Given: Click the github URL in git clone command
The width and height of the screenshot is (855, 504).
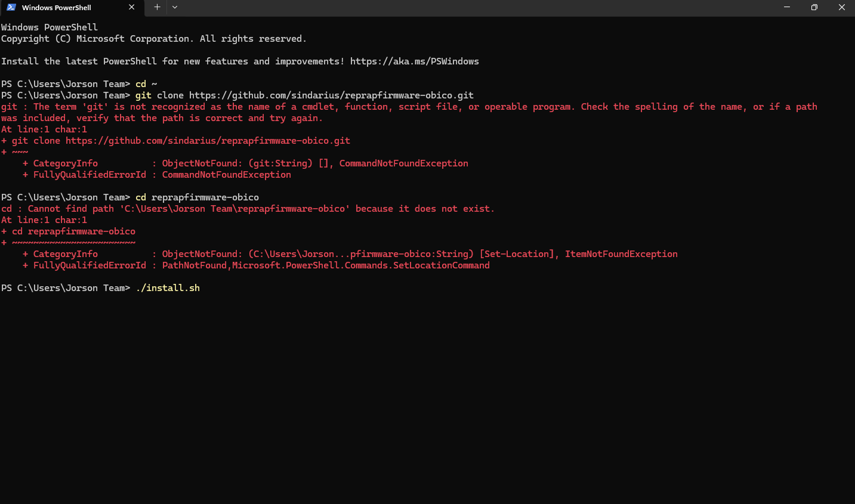Looking at the screenshot, I should pyautogui.click(x=332, y=95).
